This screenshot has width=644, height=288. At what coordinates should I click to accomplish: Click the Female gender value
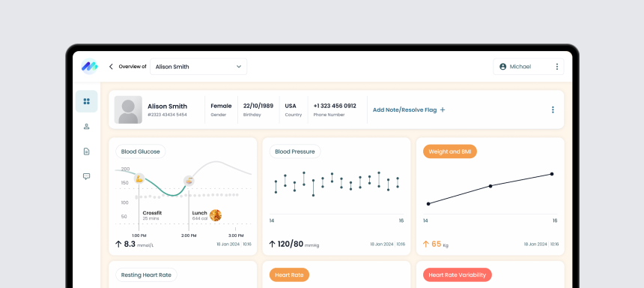click(222, 106)
